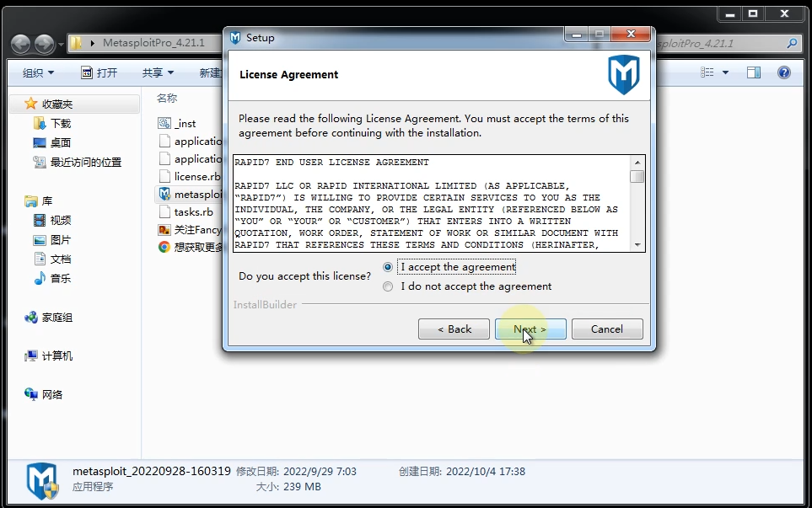
Task: Click MetasploitPro_4.21.1 in address bar
Action: click(153, 43)
